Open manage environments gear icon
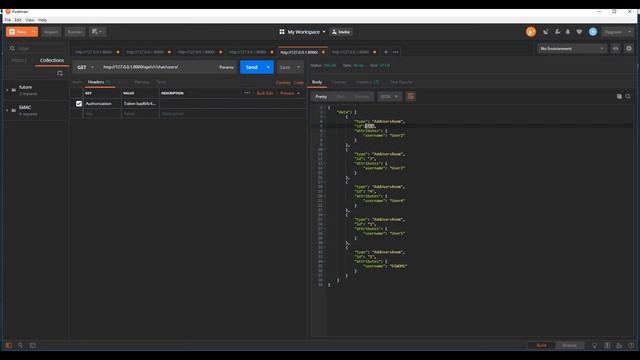640x360 pixels. point(629,49)
